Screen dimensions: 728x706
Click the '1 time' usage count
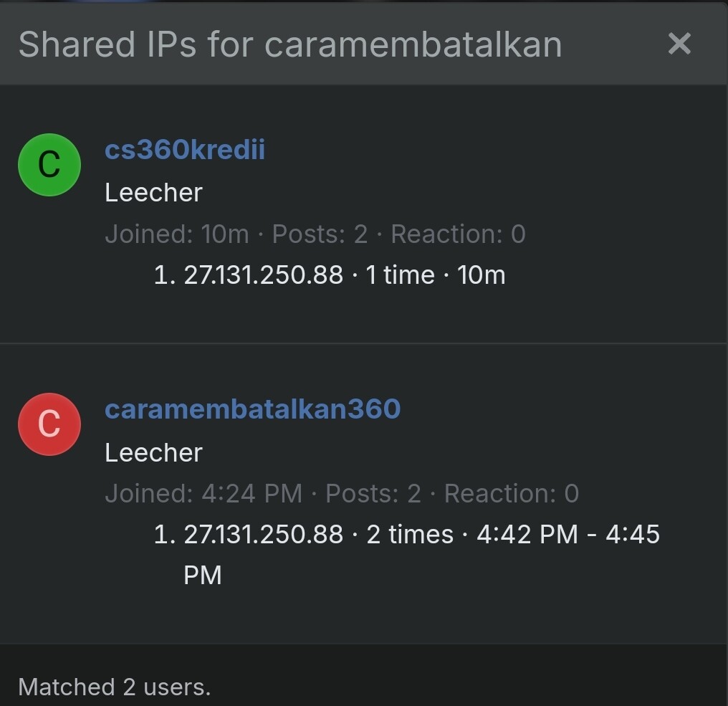(400, 275)
